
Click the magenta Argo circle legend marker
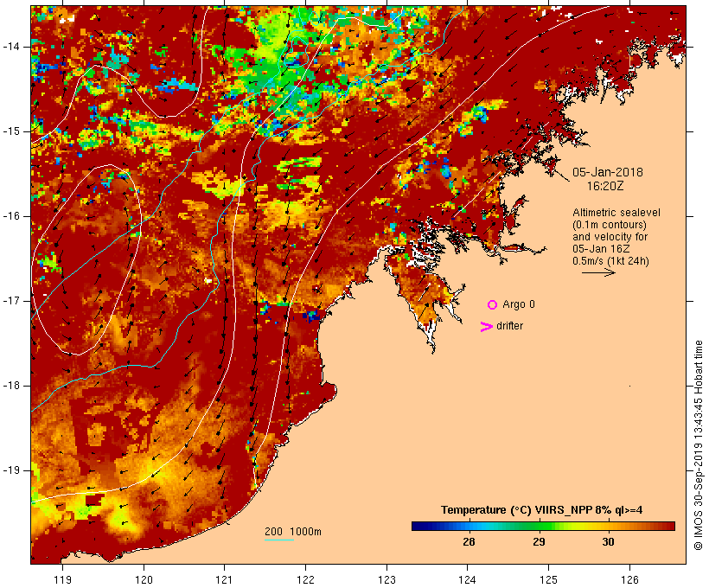coord(493,305)
